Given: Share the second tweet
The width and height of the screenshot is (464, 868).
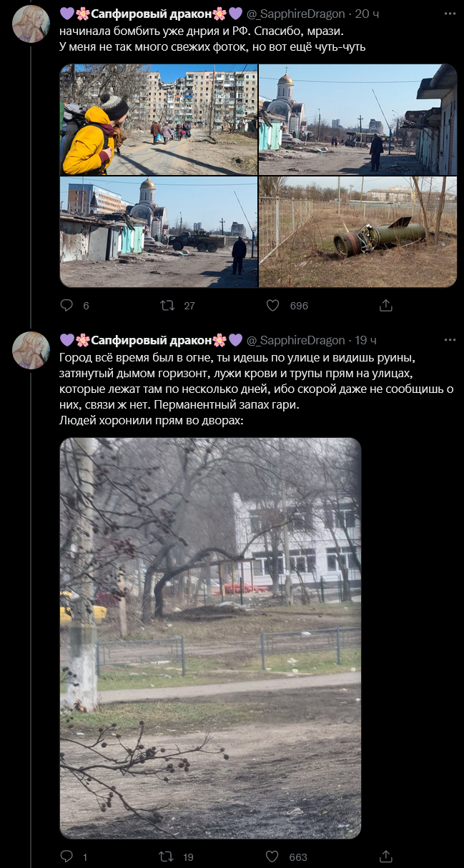Looking at the screenshot, I should [385, 856].
